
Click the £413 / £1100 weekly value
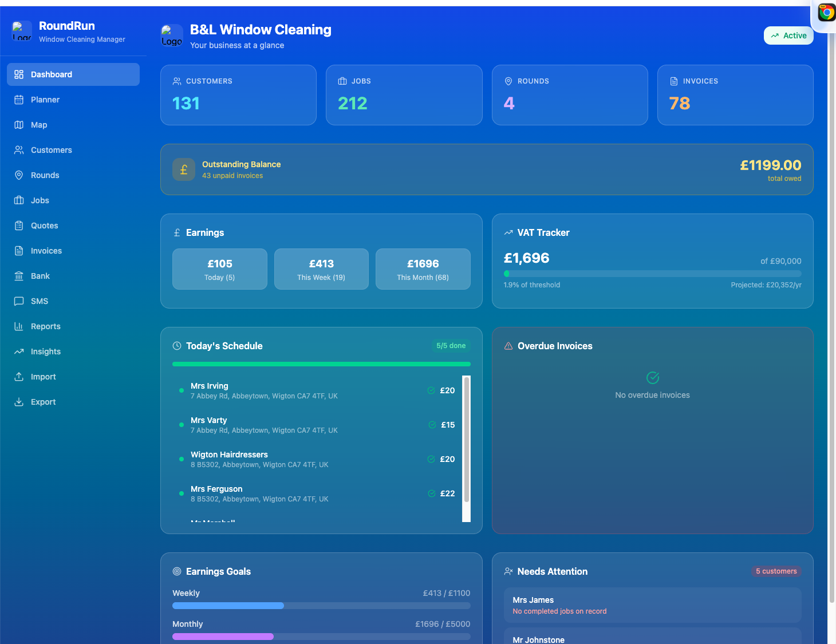click(x=447, y=593)
